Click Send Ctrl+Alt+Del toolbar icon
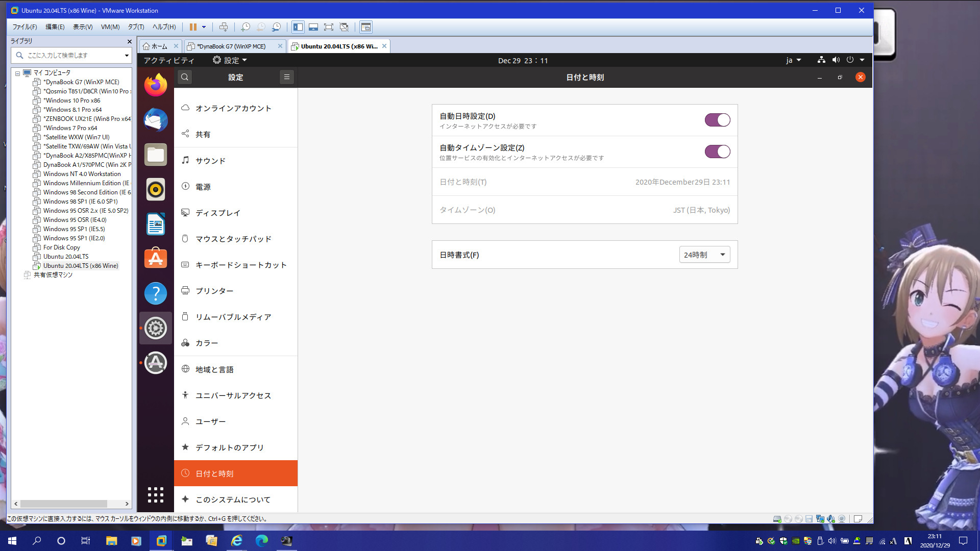 (223, 27)
